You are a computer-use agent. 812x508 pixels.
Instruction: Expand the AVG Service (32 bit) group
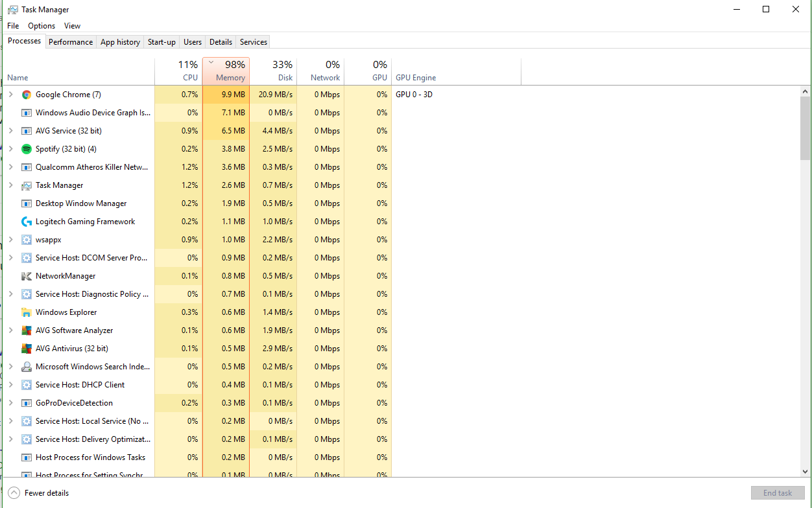(x=10, y=131)
